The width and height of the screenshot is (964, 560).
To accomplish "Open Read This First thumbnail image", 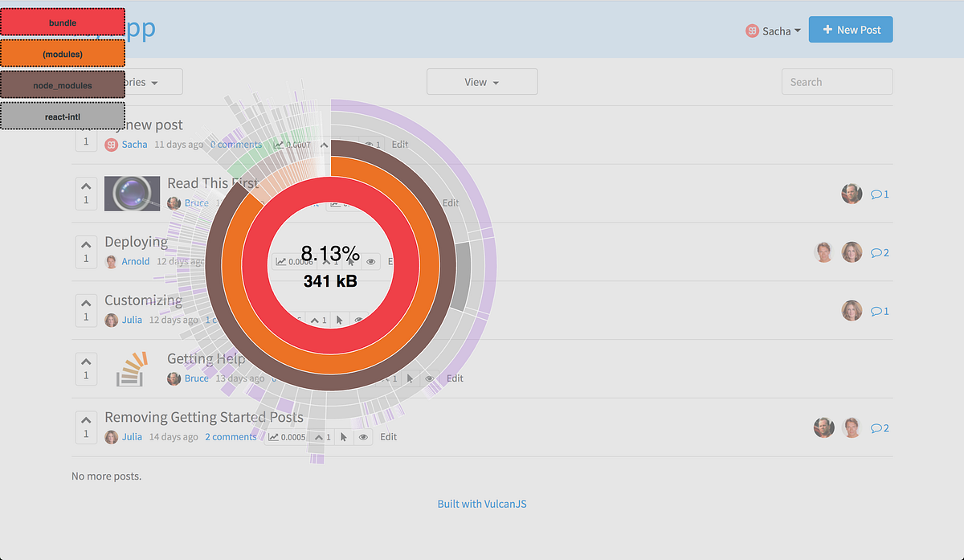I will click(x=132, y=194).
